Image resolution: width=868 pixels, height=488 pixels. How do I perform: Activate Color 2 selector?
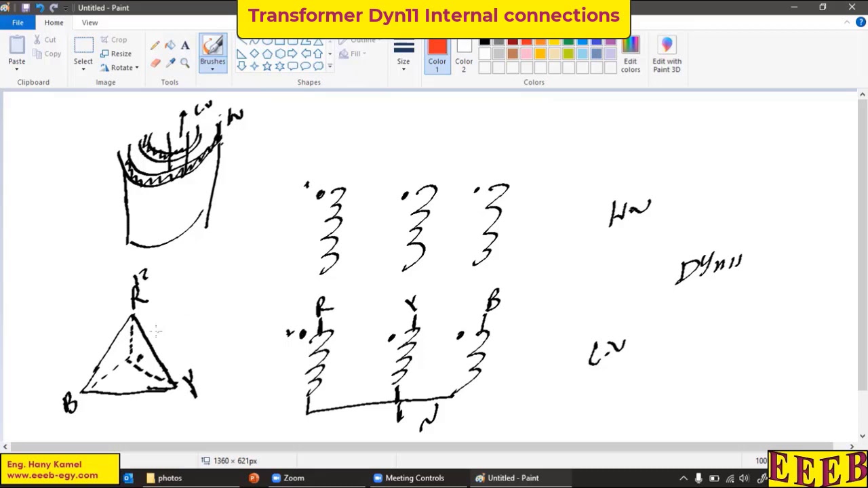pyautogui.click(x=464, y=56)
